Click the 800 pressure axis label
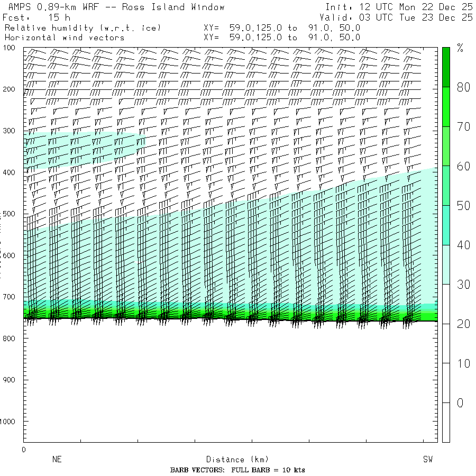The height and width of the screenshot is (476, 476). [x=9, y=338]
